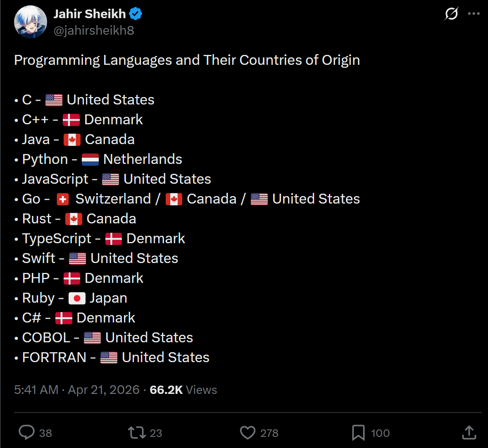Open the share upload icon
This screenshot has width=488, height=448.
tap(469, 432)
